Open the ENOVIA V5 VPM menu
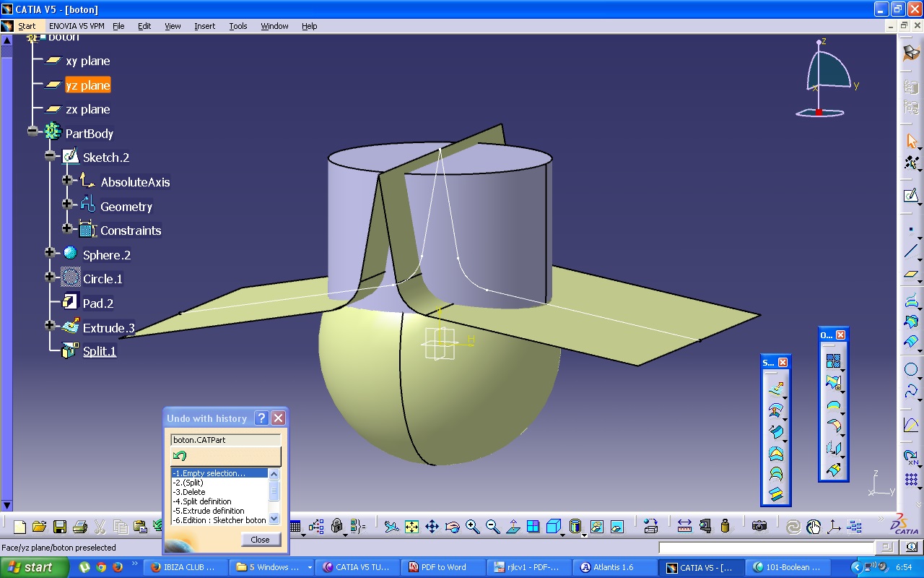This screenshot has width=924, height=578. [x=77, y=26]
